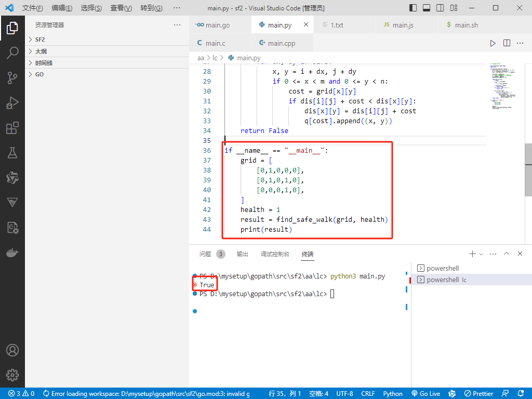Switch to the main.c editor tab
This screenshot has width=532, height=399.
point(220,43)
